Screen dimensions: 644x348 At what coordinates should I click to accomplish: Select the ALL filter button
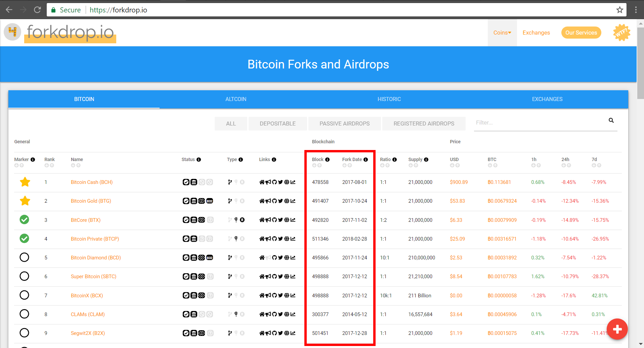pyautogui.click(x=231, y=123)
